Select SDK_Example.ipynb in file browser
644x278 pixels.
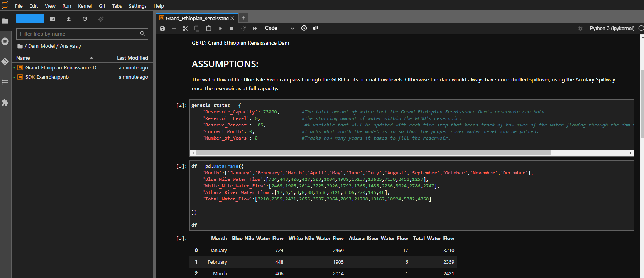pos(82,77)
